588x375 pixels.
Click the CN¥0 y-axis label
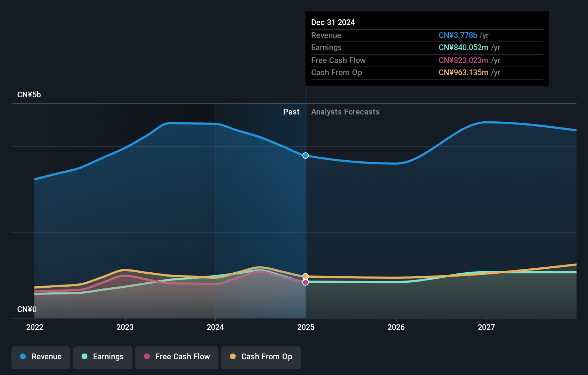pos(27,310)
